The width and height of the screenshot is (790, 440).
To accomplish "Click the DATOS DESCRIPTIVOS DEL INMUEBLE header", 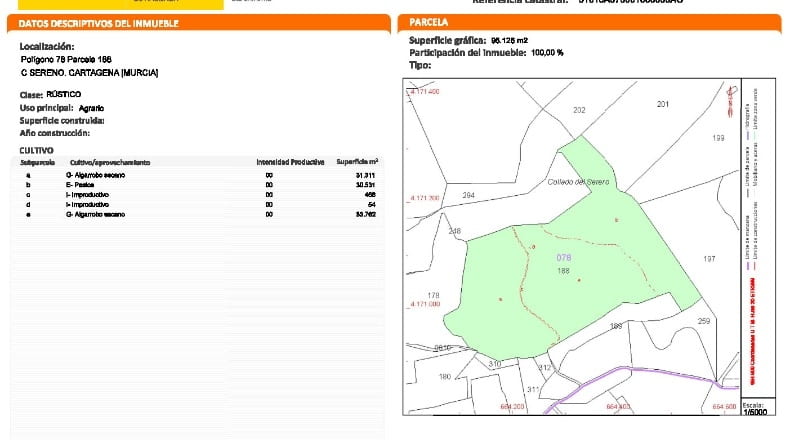I will tap(99, 23).
